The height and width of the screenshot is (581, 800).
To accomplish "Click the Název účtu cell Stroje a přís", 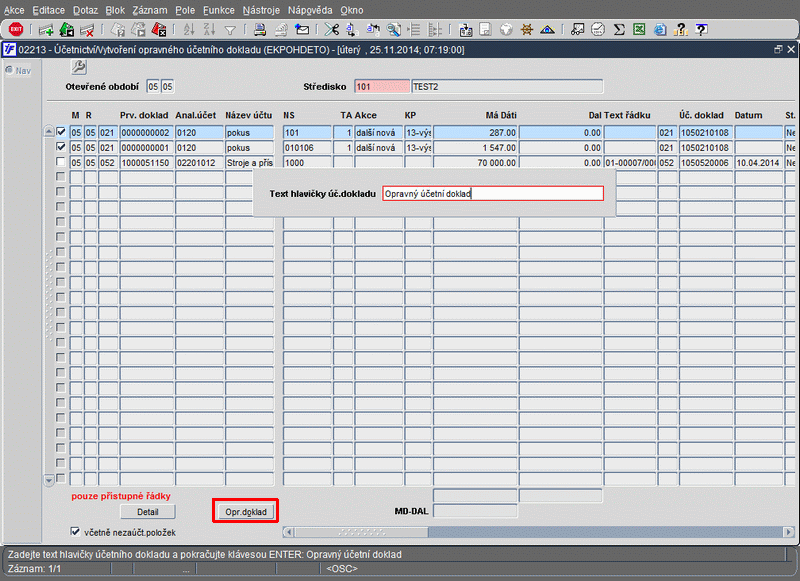I will (249, 163).
